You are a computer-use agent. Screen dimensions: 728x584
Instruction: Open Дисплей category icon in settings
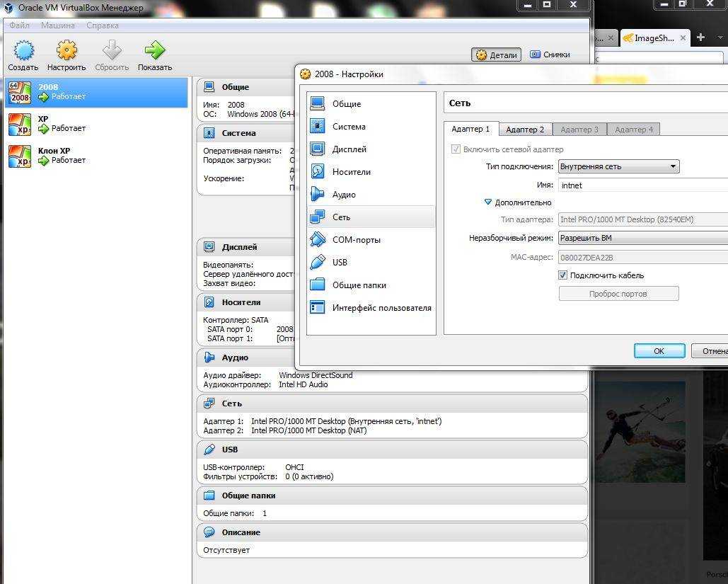tap(318, 149)
